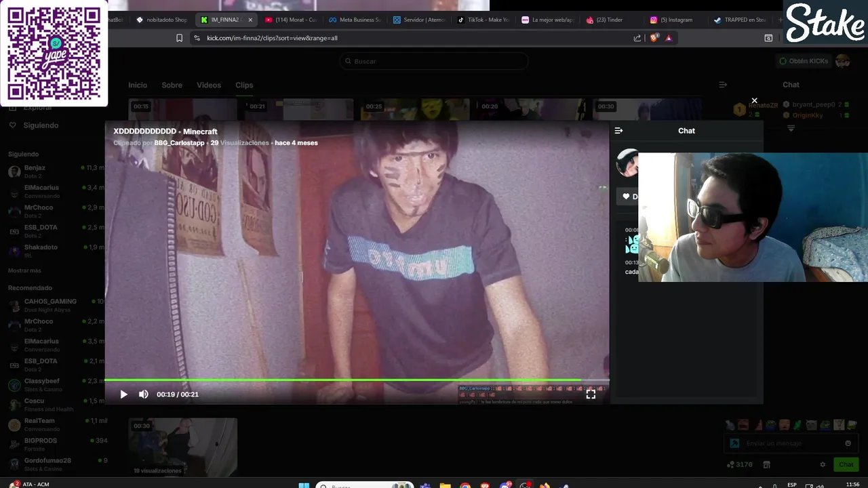Viewport: 868px width, 488px height.
Task: Click the share icon in address bar
Action: coord(637,38)
